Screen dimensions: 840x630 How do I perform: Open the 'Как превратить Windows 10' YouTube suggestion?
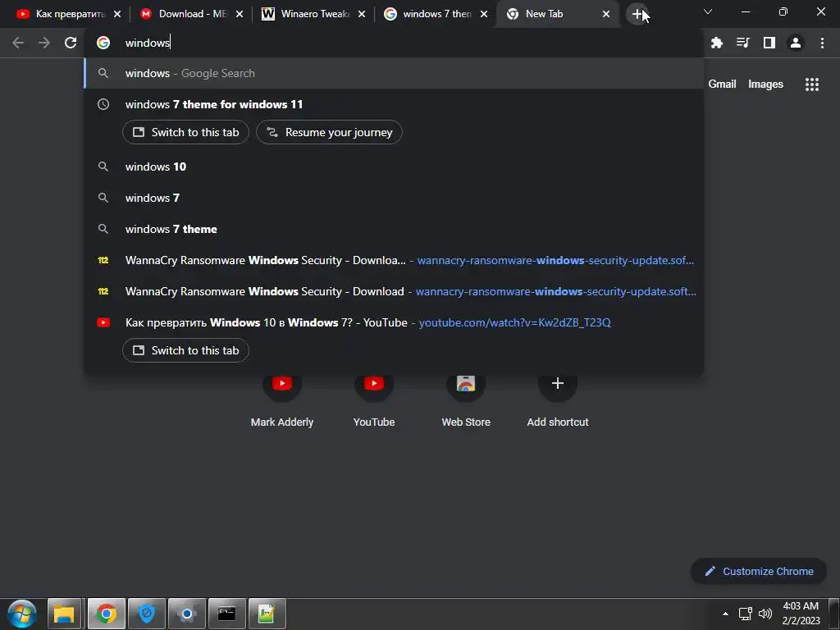[x=394, y=322]
